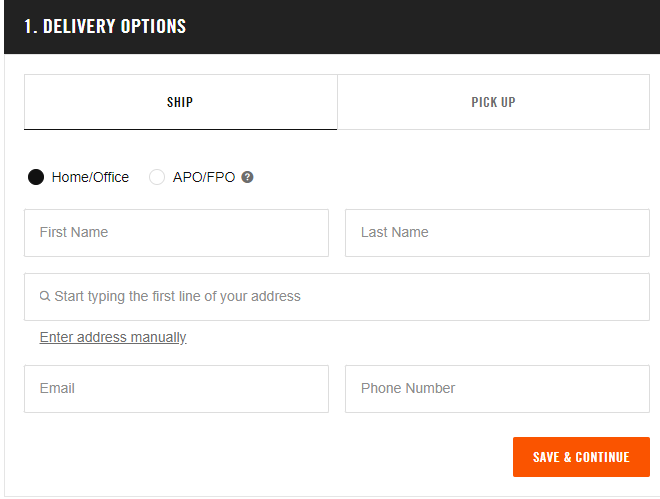Select the Email input field

(x=176, y=389)
